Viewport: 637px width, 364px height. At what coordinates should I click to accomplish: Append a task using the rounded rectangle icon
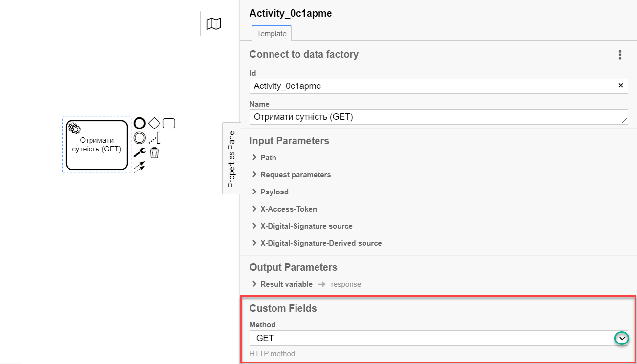tap(169, 123)
